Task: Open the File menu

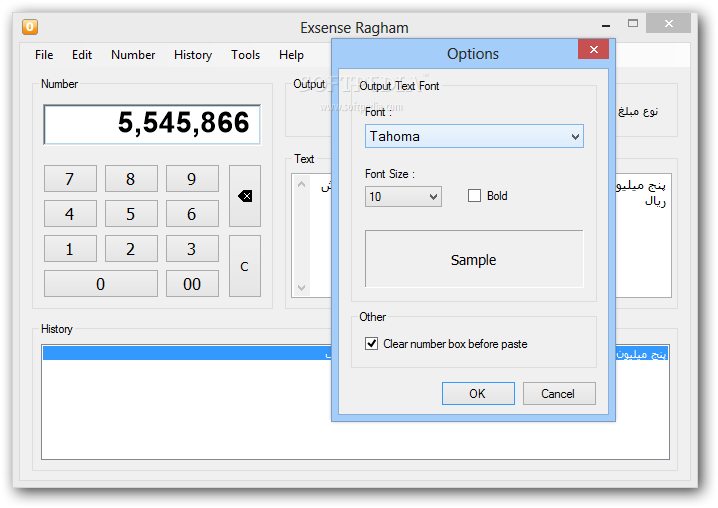Action: point(44,55)
